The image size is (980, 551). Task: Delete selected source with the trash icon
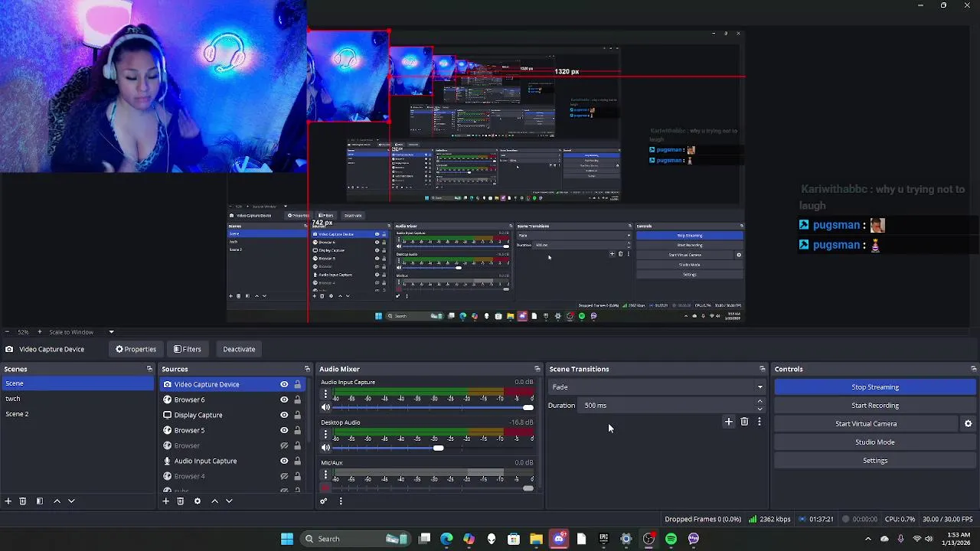pyautogui.click(x=181, y=501)
